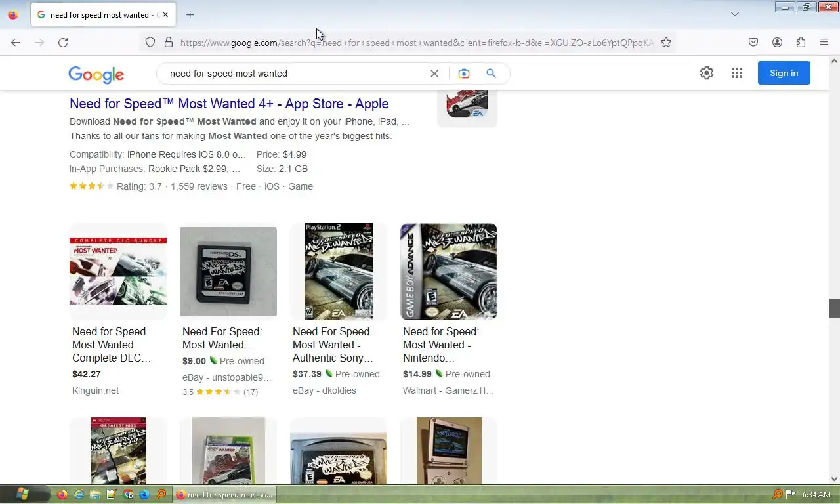
Task: Open the PlayStation 2 cover product image
Action: click(x=339, y=271)
